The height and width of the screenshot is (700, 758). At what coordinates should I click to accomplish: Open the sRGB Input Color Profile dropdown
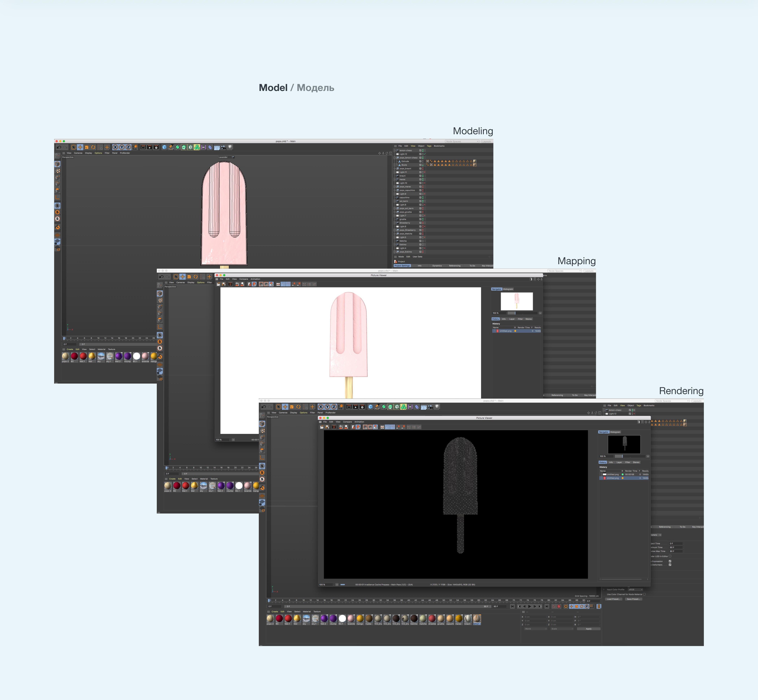tap(635, 589)
